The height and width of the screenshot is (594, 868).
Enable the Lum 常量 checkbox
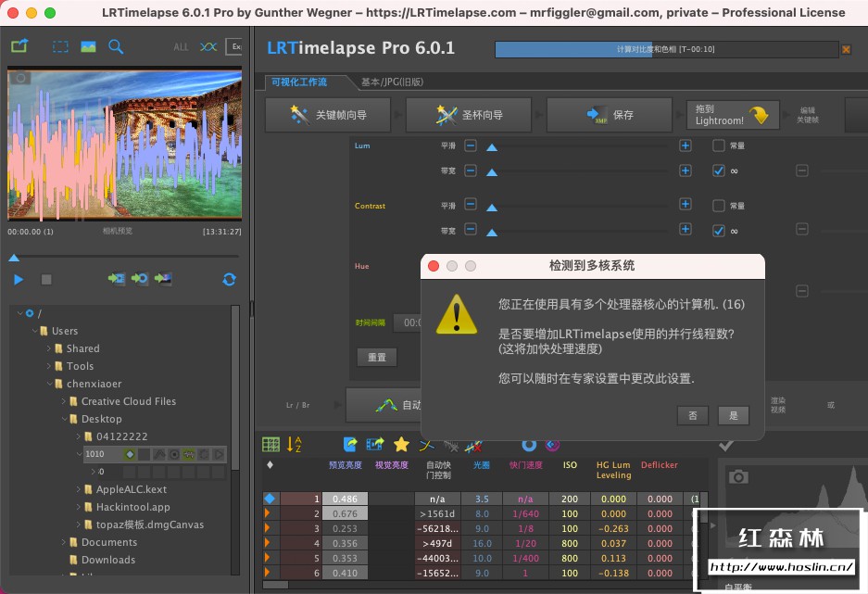[x=719, y=145]
